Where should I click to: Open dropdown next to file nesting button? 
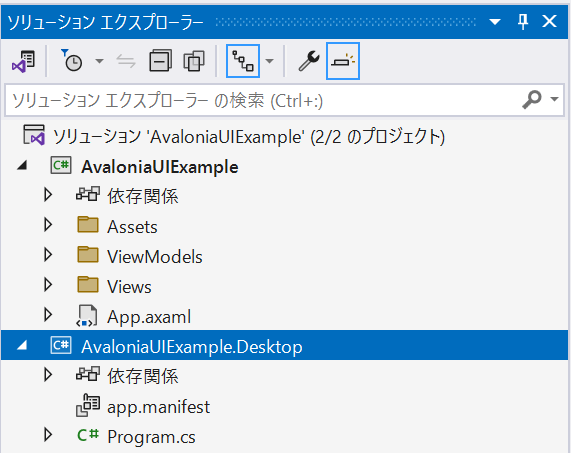pyautogui.click(x=269, y=61)
